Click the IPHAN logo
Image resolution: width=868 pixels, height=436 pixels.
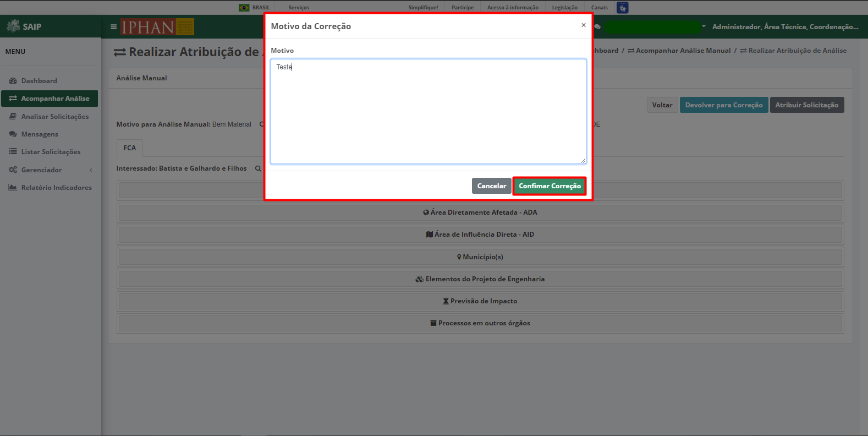157,26
